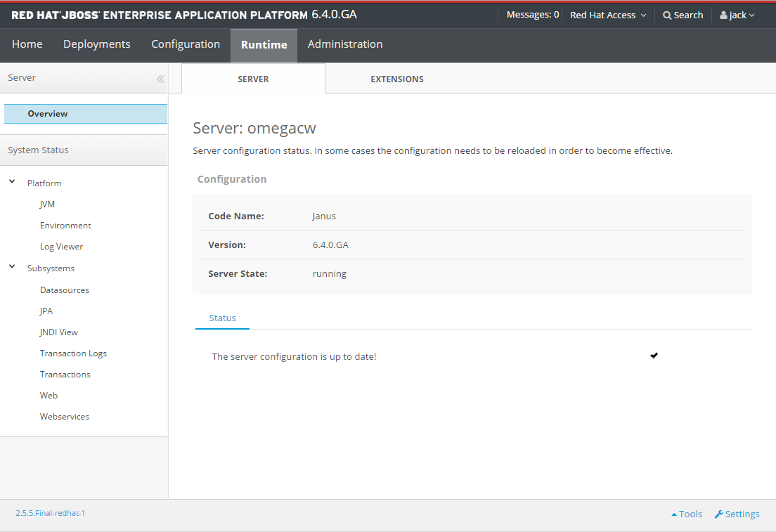Open Messages: 0 notifications
The image size is (776, 532).
coord(533,15)
